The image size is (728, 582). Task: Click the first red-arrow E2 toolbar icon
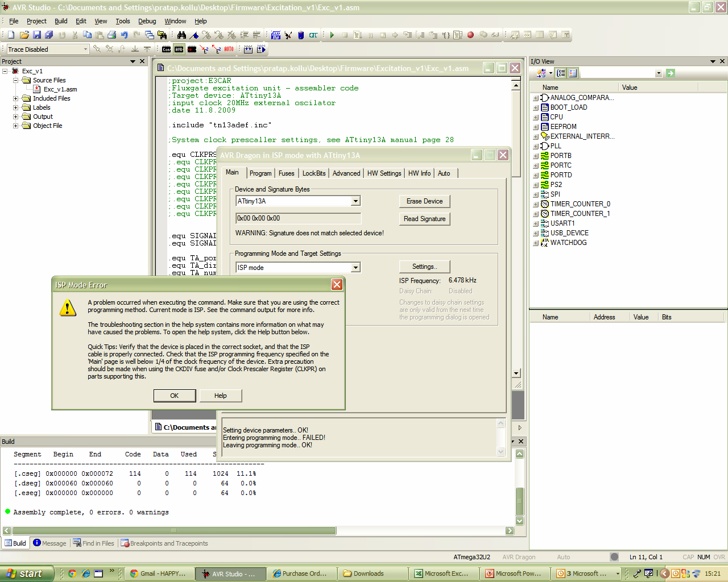tap(204, 49)
